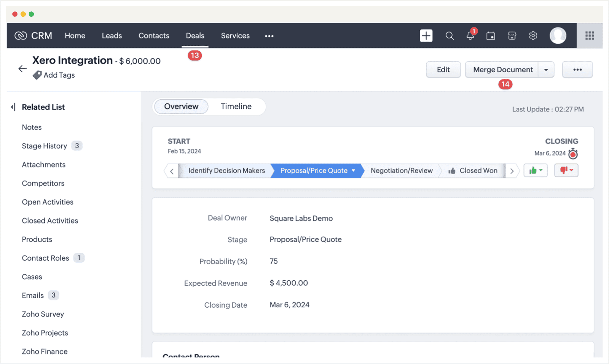Screen dimensions: 609x364
Task: Go to Home tab
Action: pos(75,36)
